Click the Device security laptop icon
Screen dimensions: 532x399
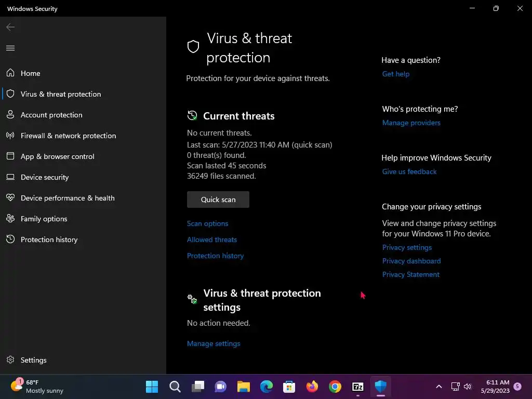(x=10, y=177)
